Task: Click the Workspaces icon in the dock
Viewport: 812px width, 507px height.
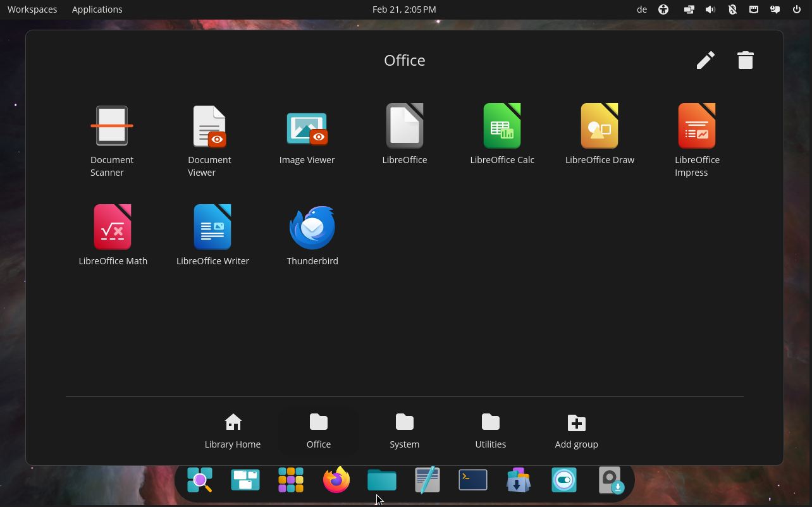Action: [245, 480]
